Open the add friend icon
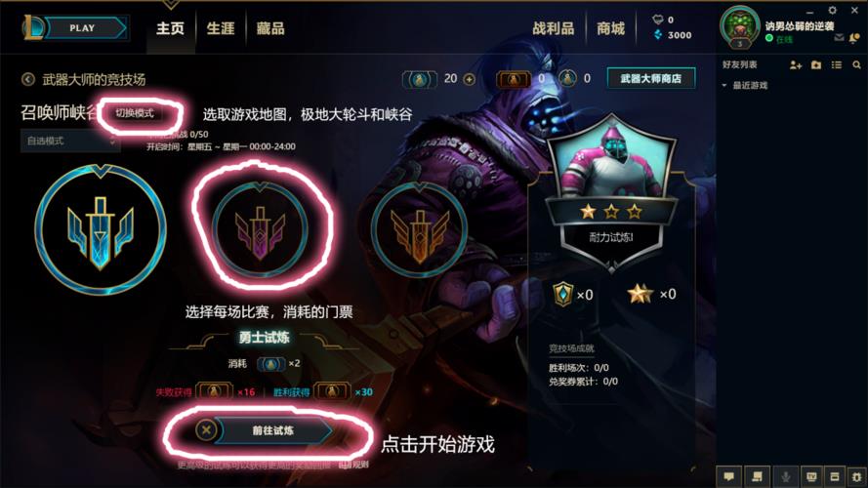The height and width of the screenshot is (488, 868). (x=796, y=65)
